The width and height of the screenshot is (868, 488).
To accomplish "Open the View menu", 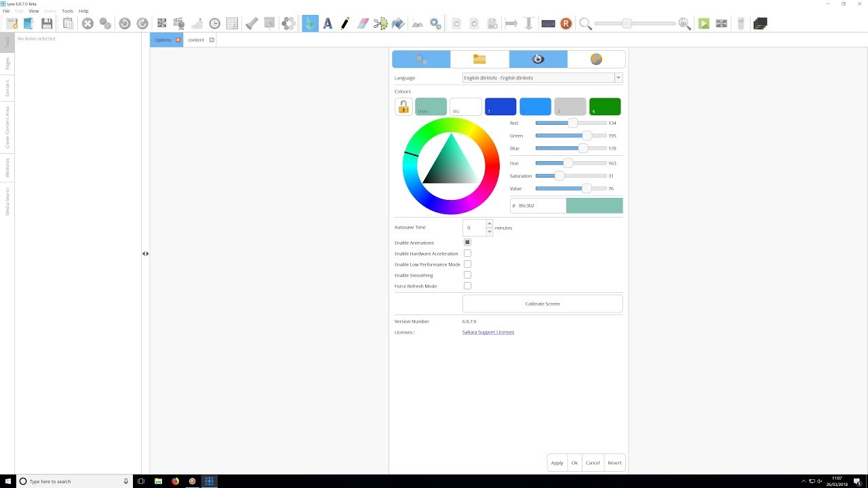I will coord(33,11).
